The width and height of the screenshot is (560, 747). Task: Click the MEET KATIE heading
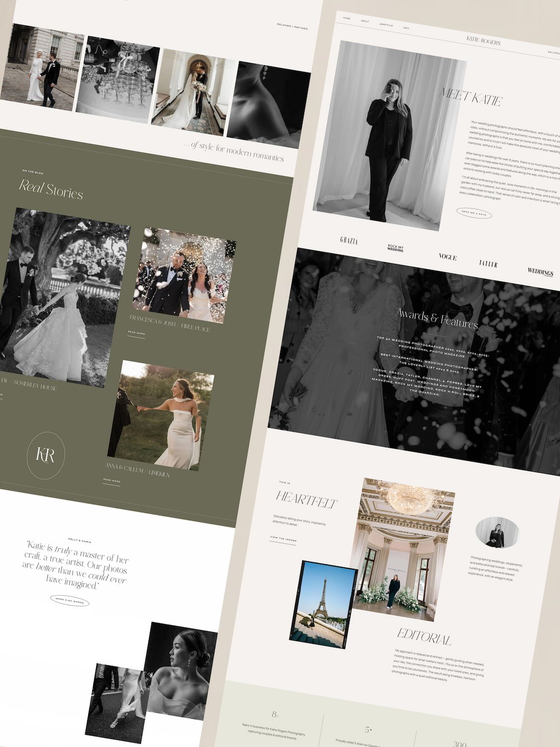[471, 96]
